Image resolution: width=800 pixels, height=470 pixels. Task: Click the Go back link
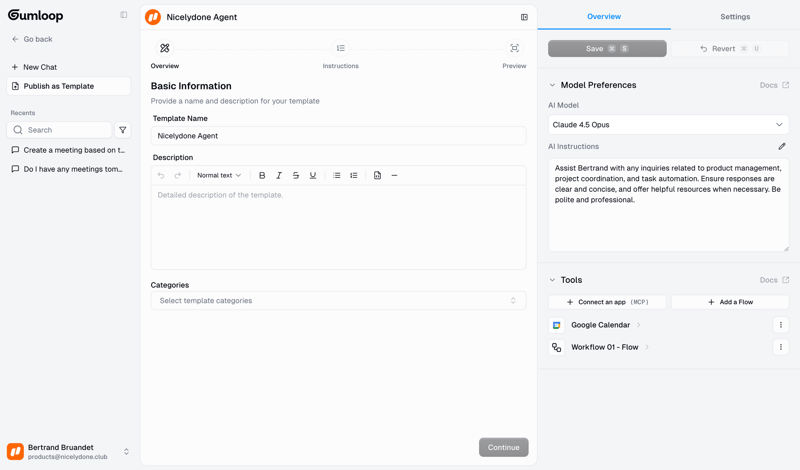32,39
